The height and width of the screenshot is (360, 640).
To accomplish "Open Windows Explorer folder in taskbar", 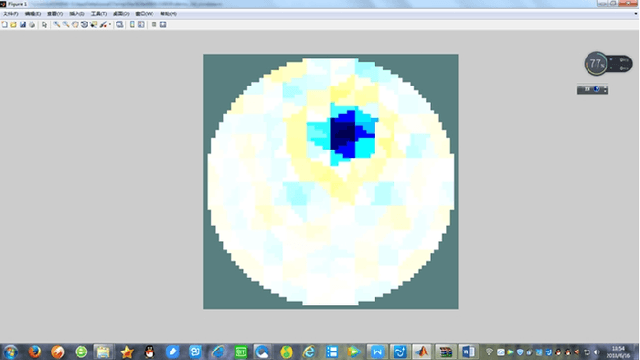I will tap(103, 352).
